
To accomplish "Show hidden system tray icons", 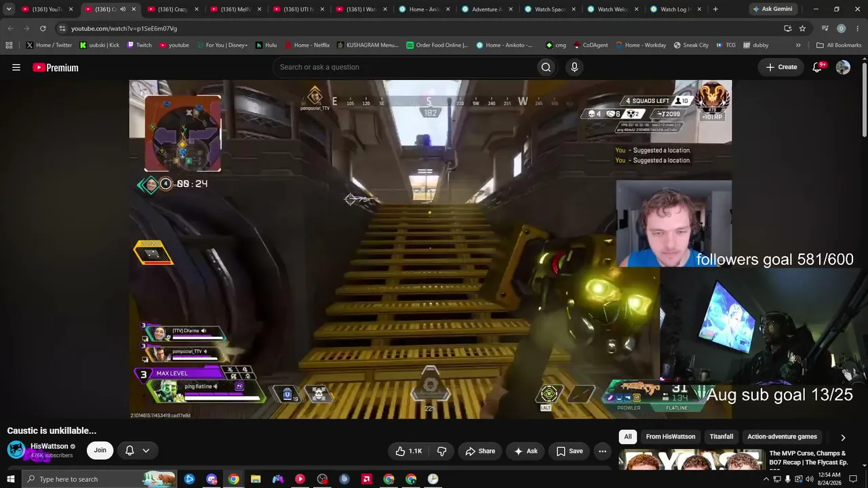I will tap(766, 479).
